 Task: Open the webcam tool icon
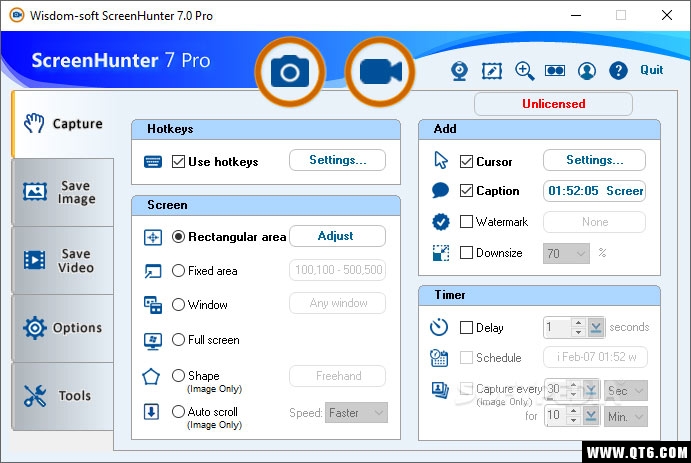459,70
